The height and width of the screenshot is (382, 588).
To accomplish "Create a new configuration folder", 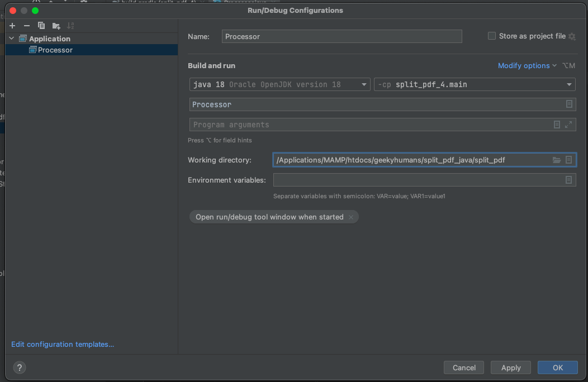I will click(x=55, y=26).
